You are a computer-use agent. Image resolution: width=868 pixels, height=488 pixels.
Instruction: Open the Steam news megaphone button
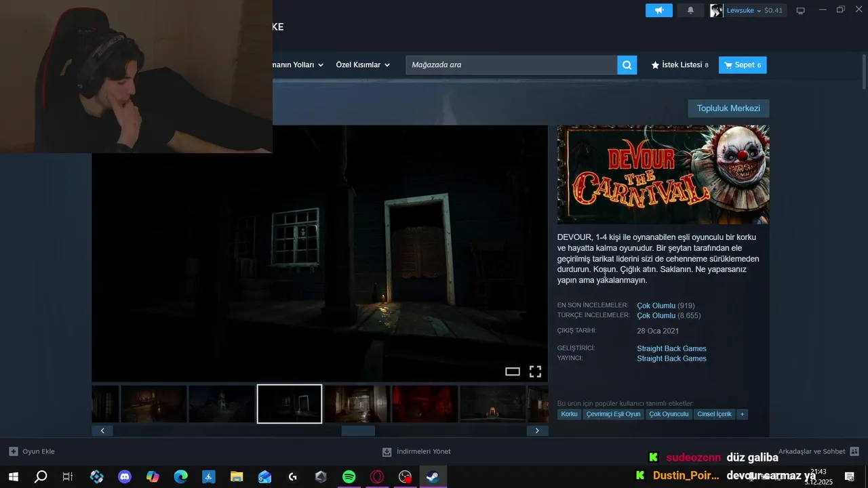click(658, 10)
